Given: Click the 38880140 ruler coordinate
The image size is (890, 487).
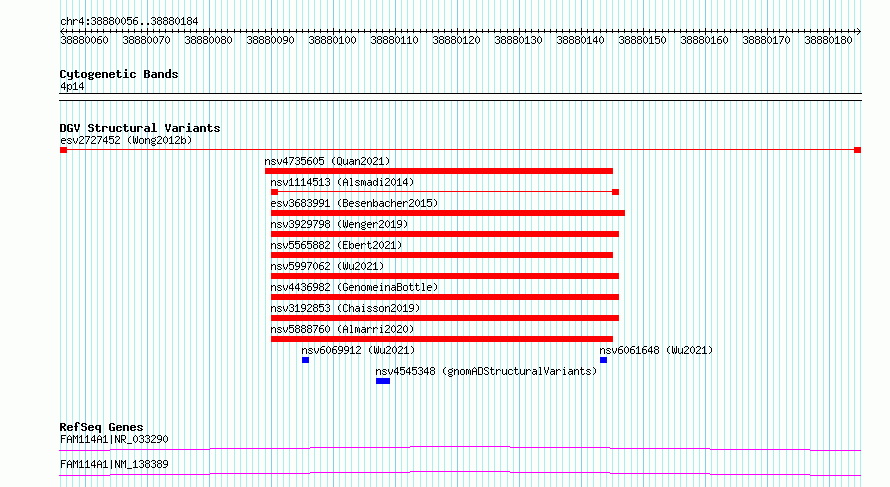Looking at the screenshot, I should pyautogui.click(x=580, y=40).
